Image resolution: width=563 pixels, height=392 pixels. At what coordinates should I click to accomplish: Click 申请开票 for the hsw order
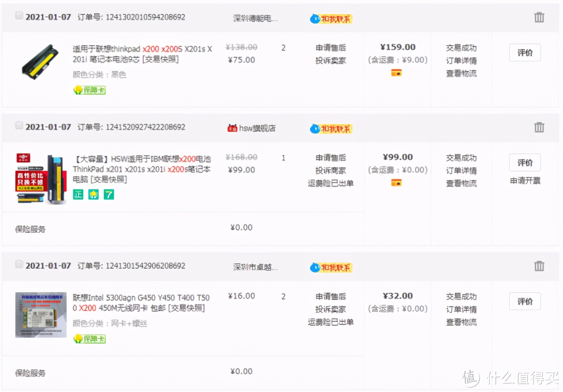[525, 181]
